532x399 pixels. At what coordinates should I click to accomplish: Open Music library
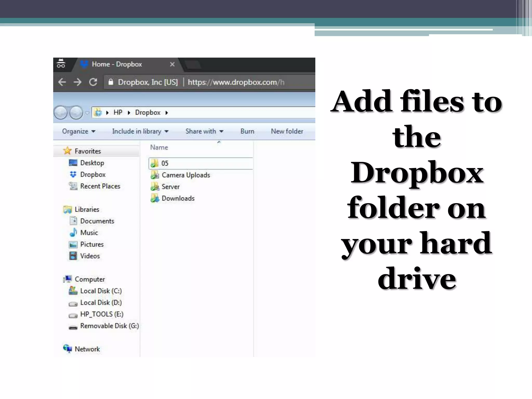89,233
